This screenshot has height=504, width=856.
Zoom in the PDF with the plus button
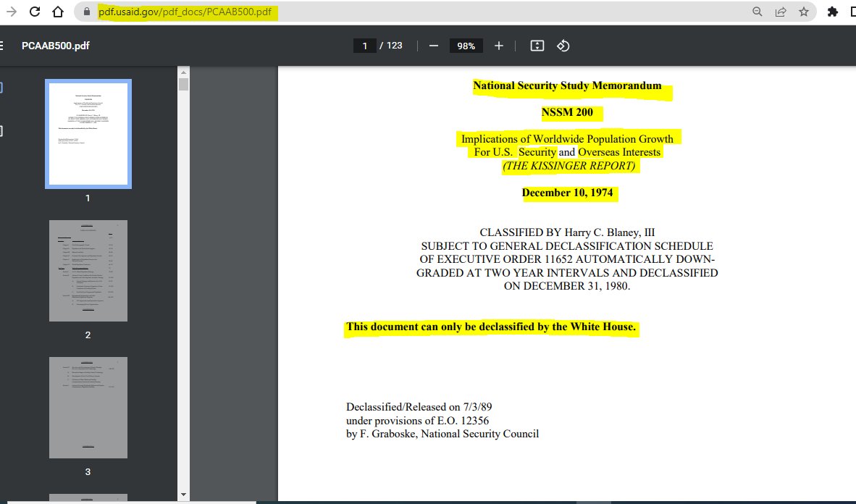(x=498, y=46)
